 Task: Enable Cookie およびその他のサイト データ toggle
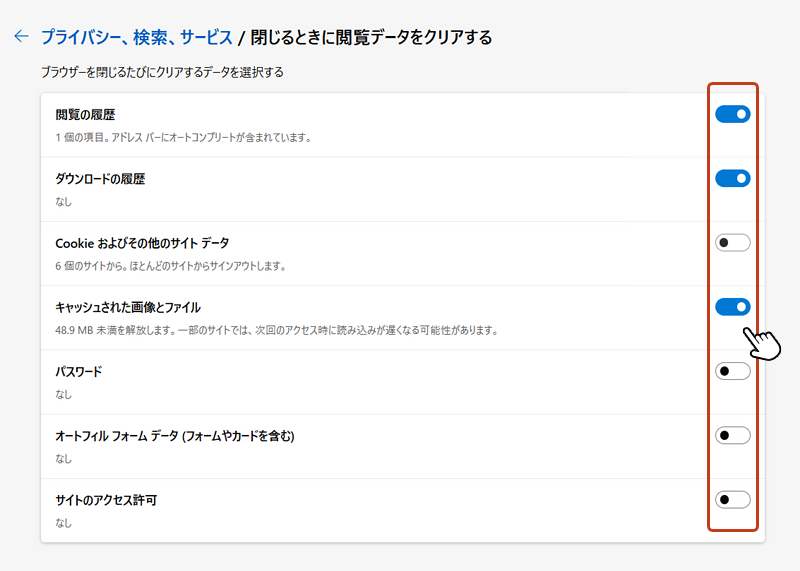tap(733, 243)
